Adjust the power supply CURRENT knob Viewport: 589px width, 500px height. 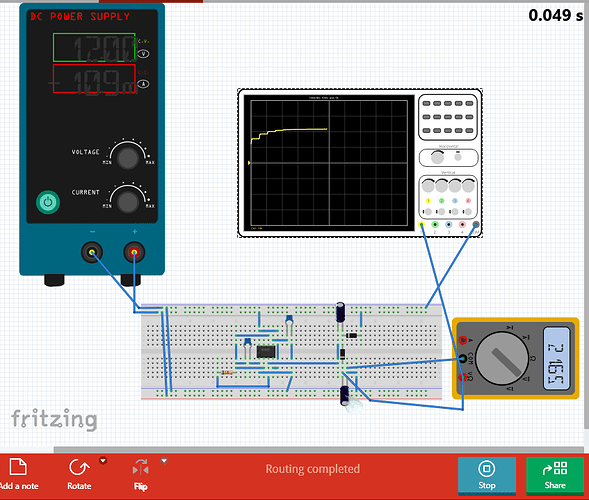[128, 202]
